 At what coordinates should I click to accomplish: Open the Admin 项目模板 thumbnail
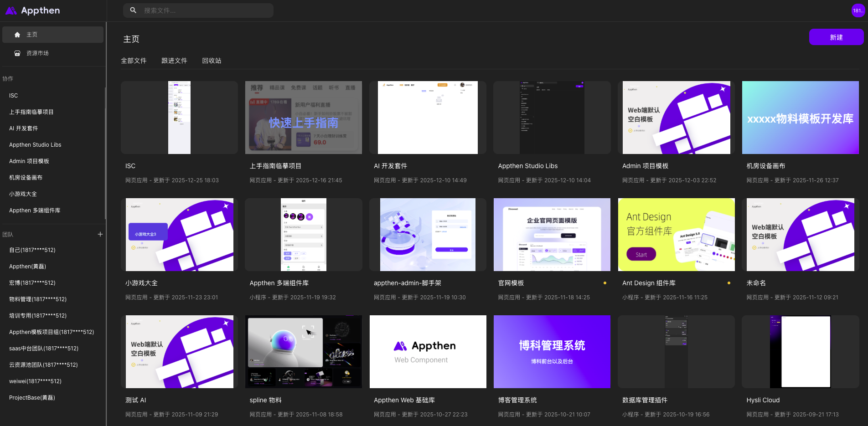click(x=676, y=118)
